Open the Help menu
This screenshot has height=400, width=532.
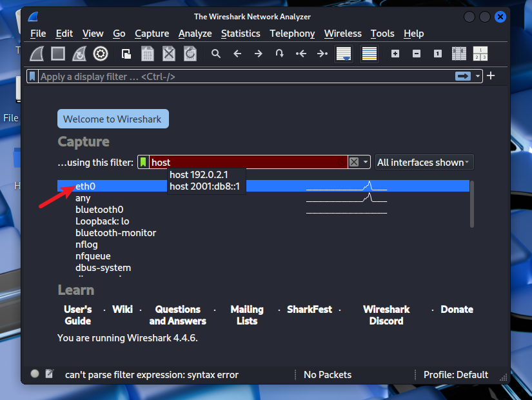coord(413,34)
